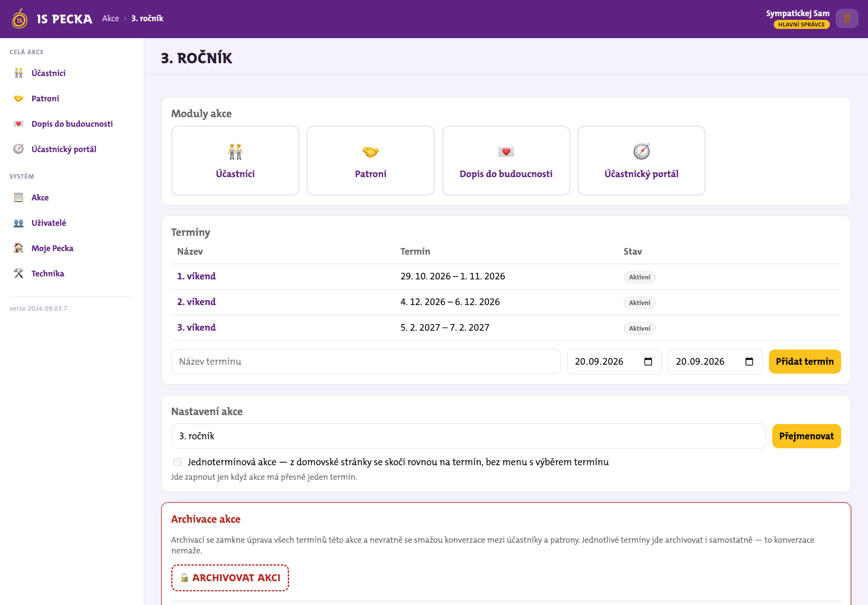Click the house icon next to Moje Pecka
Screen dimensions: 868x605
click(18, 248)
